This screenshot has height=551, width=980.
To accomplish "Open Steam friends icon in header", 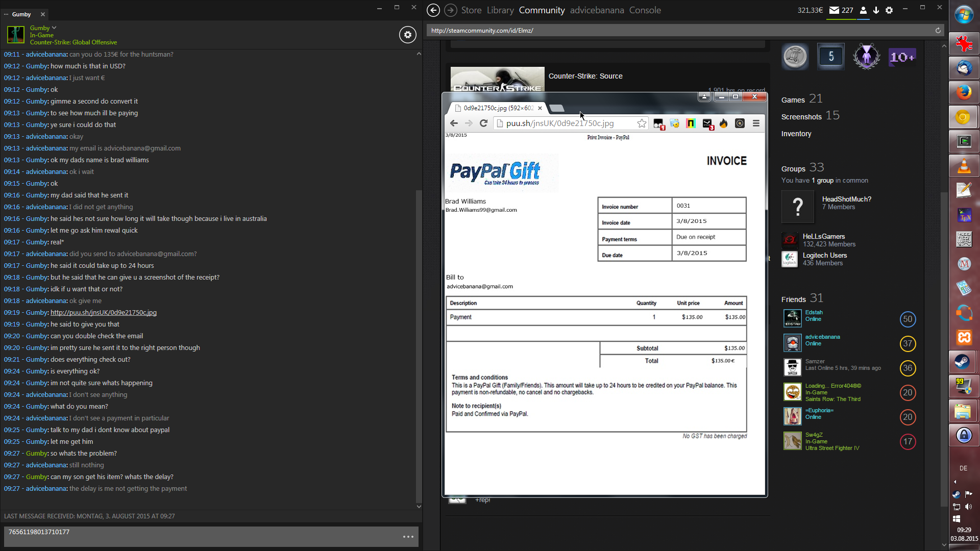I will (x=863, y=10).
